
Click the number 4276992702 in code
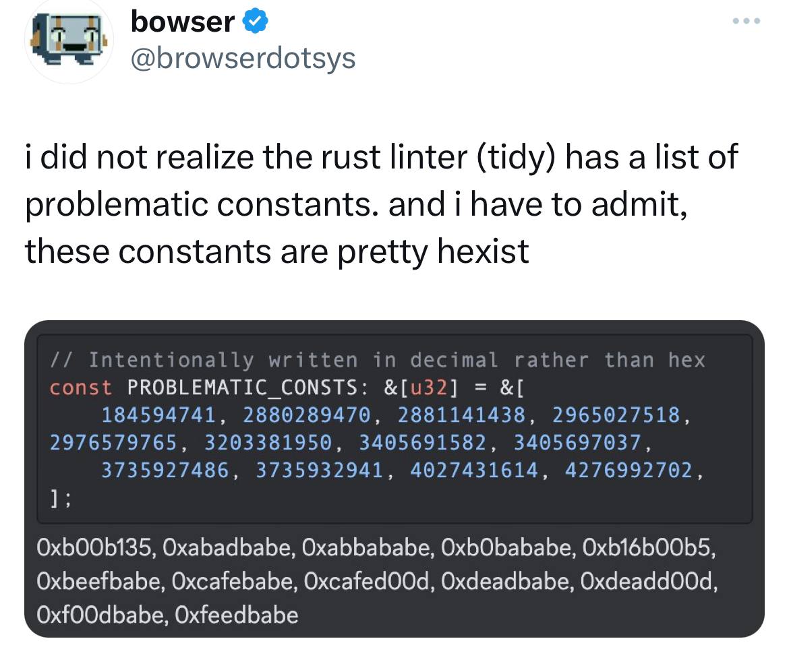[629, 470]
